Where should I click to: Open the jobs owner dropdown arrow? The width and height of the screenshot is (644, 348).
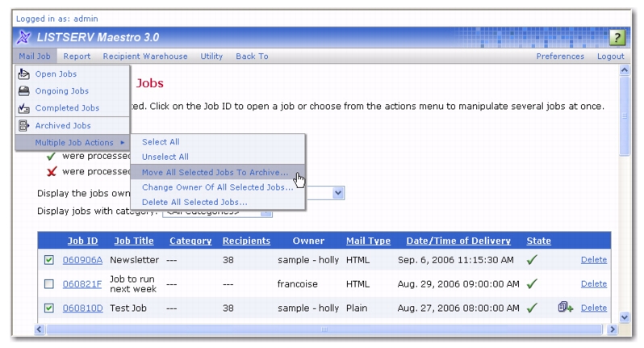tap(338, 193)
